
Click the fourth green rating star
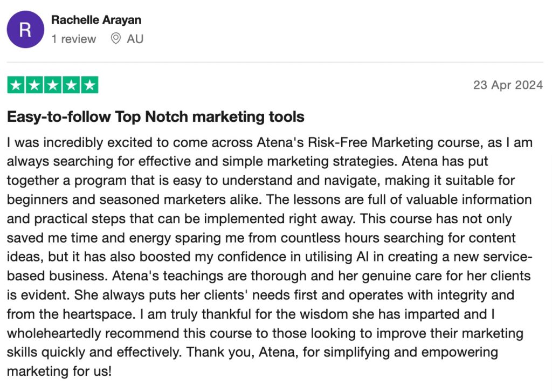[71, 85]
